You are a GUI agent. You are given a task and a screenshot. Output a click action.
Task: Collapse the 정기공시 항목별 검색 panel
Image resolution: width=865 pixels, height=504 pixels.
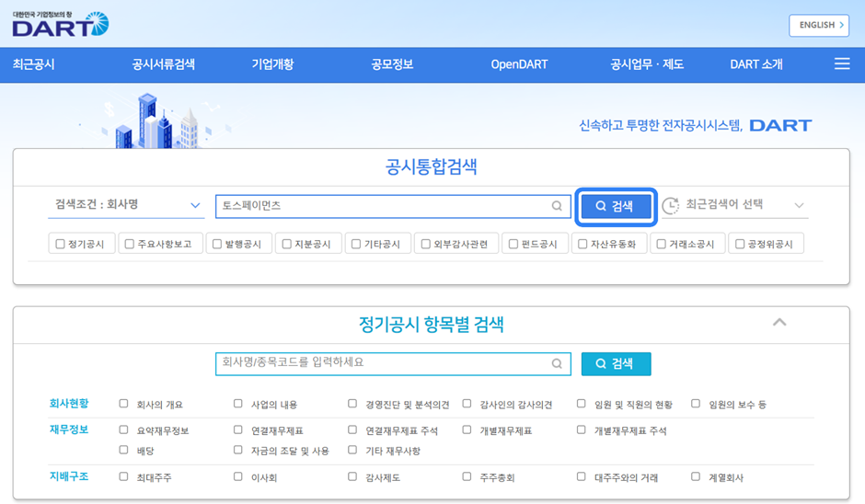coord(779,322)
